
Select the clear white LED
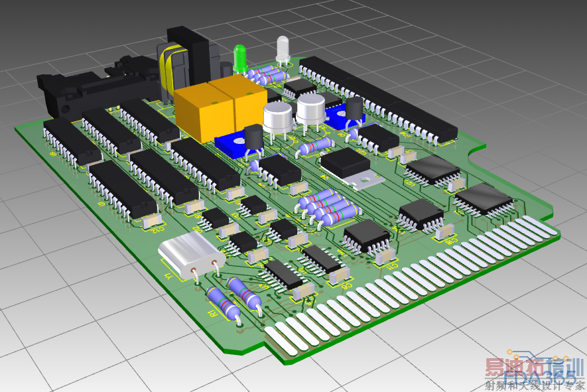coord(283,50)
